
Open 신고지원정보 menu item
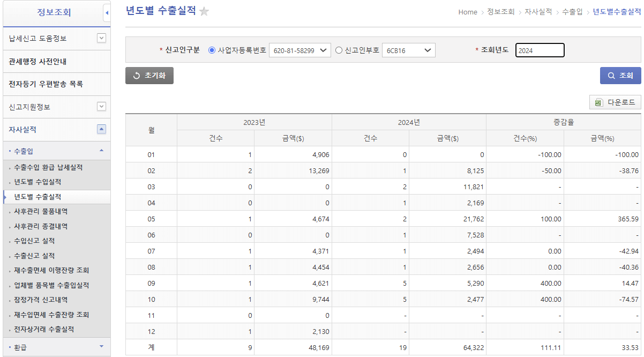(29, 107)
